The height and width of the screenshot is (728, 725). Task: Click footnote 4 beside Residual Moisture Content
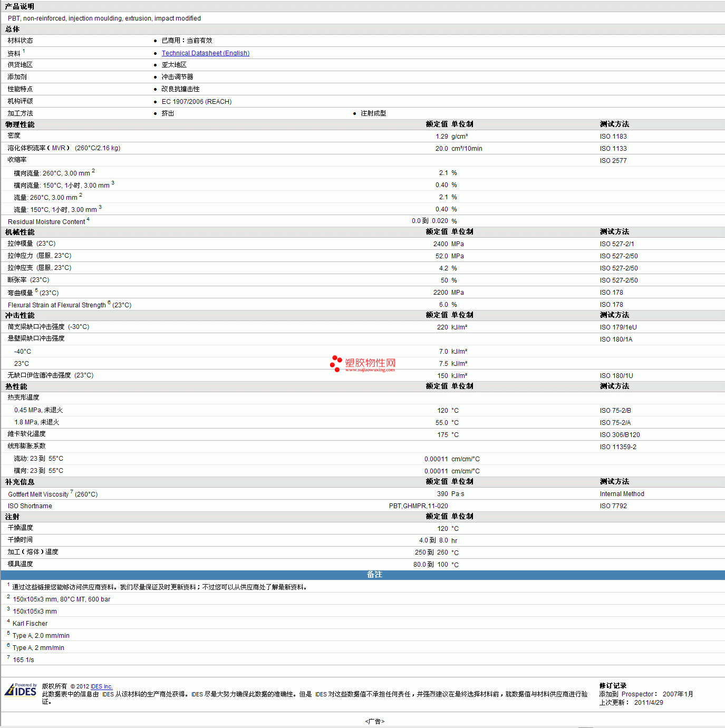click(88, 219)
